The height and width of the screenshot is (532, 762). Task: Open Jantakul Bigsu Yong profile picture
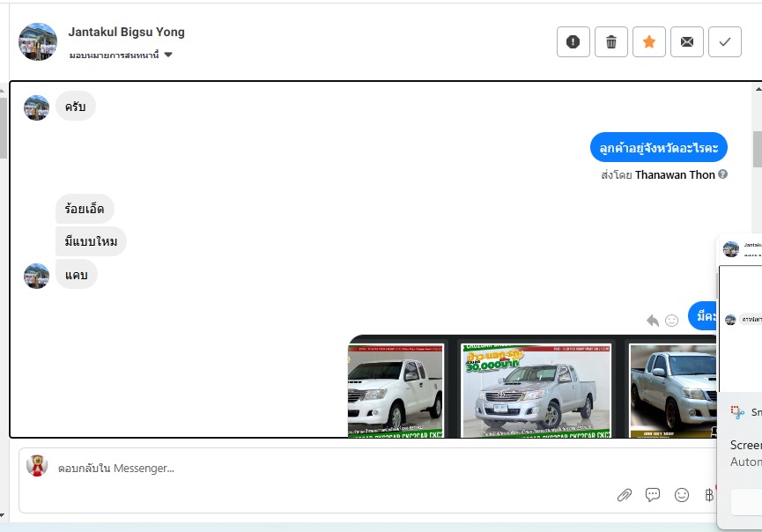click(x=37, y=41)
